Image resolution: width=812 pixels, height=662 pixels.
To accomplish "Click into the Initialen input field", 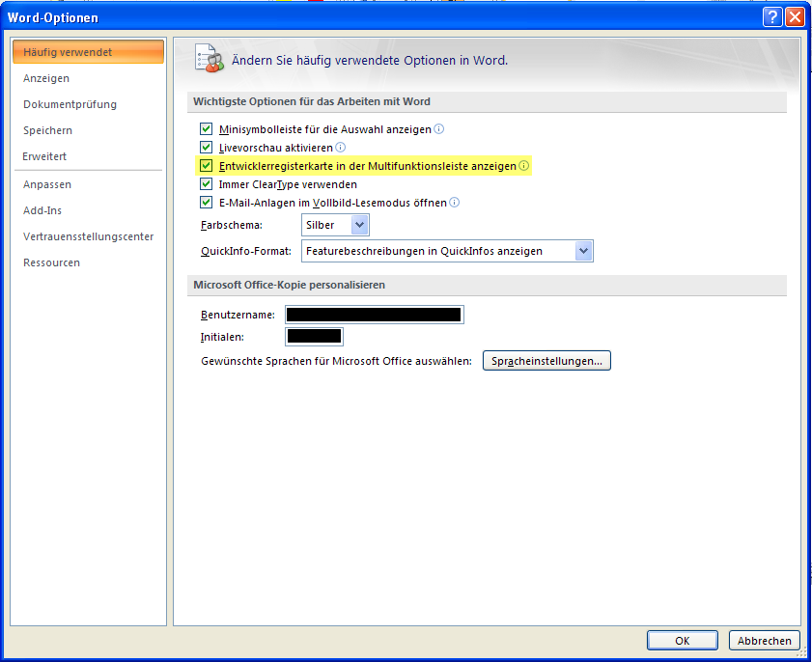I will pyautogui.click(x=315, y=337).
